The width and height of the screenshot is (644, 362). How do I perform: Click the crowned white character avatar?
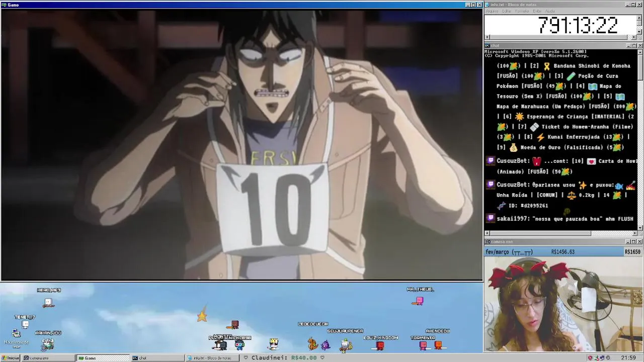tap(274, 344)
